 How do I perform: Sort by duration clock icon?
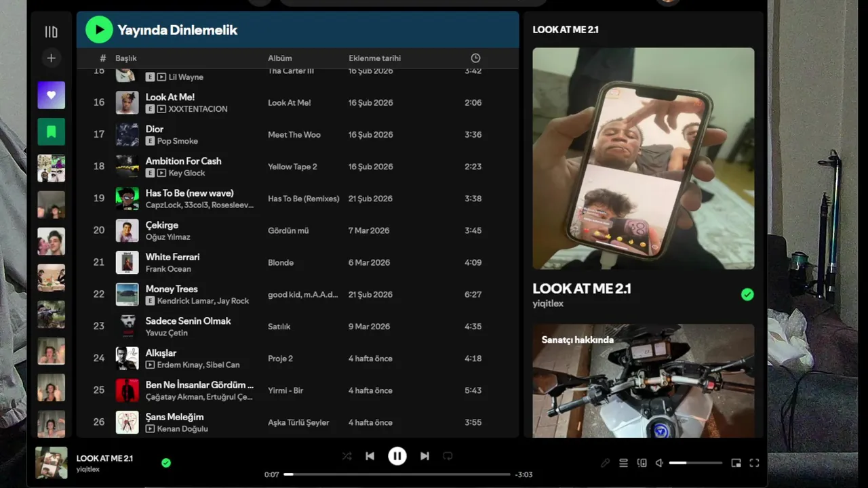tap(475, 58)
